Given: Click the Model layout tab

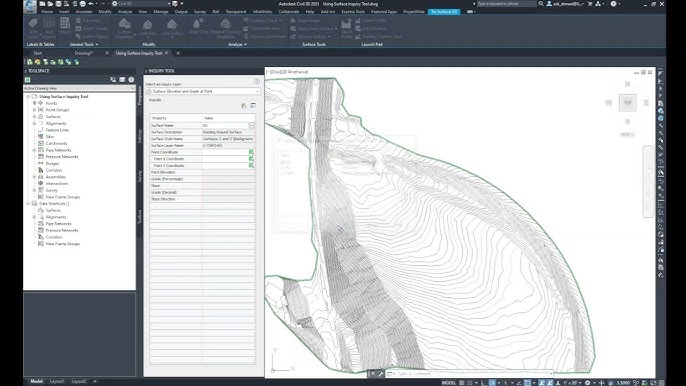Looking at the screenshot, I should 36,382.
